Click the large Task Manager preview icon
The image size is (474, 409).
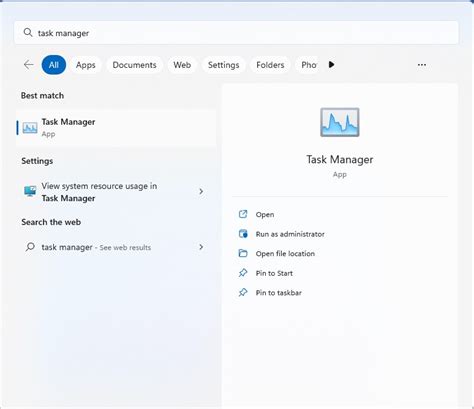340,122
